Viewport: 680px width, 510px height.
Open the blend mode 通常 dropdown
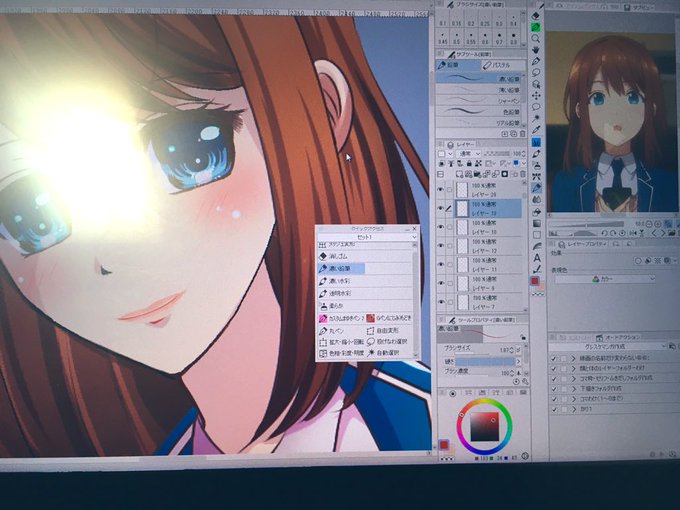[469, 154]
